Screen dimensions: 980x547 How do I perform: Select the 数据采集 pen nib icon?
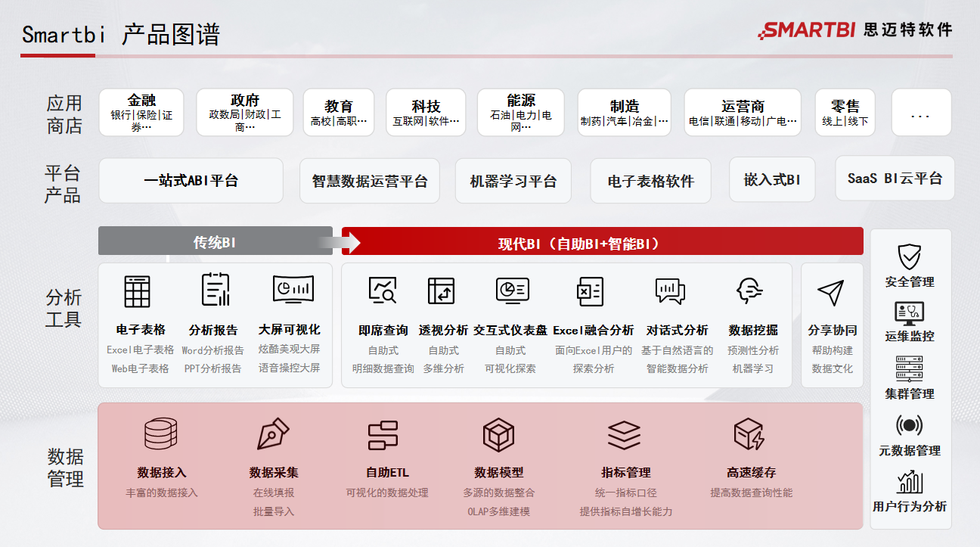click(273, 434)
